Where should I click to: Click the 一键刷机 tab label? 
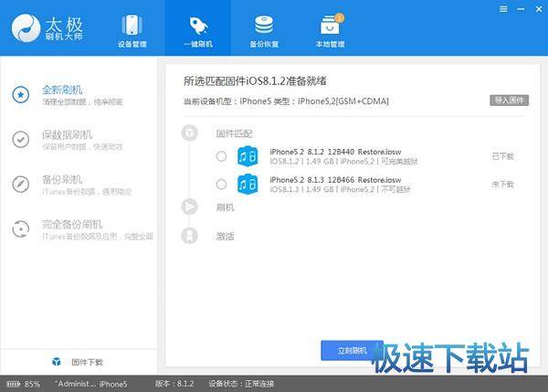pyautogui.click(x=198, y=44)
